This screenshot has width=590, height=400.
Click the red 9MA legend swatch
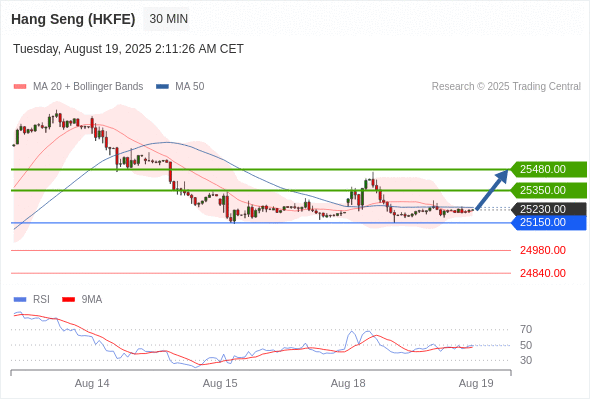pos(68,300)
